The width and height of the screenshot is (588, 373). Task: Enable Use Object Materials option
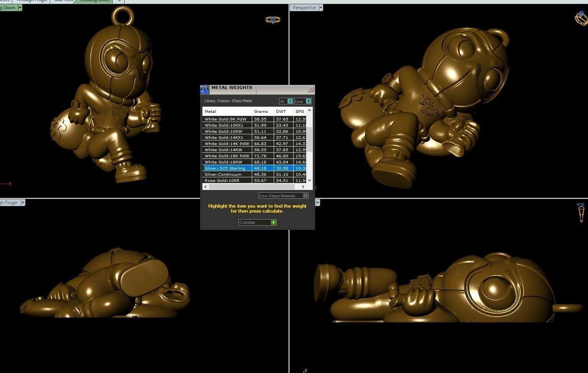pyautogui.click(x=283, y=196)
